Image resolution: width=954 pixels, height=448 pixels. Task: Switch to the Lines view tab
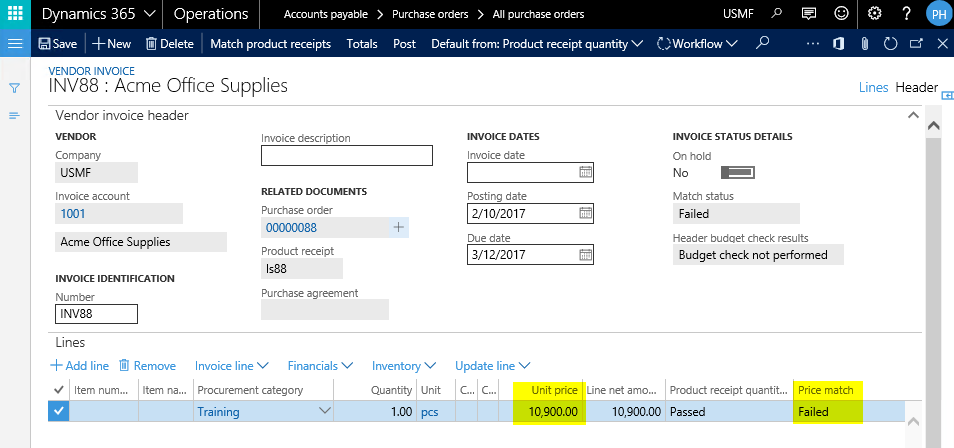(x=873, y=88)
